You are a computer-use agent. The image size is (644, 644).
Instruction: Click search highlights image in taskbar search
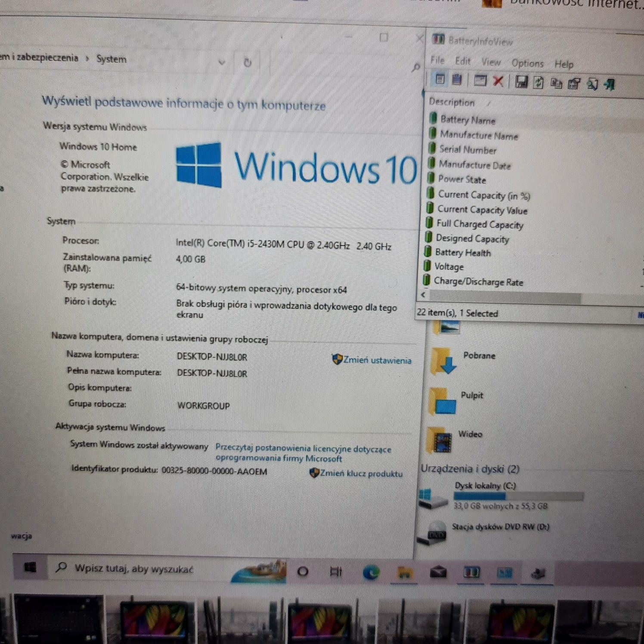tap(259, 572)
